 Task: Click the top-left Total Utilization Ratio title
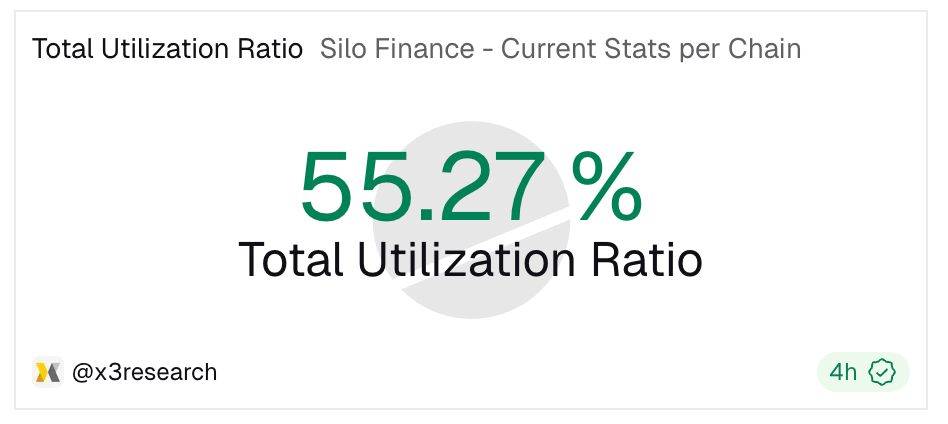(167, 49)
